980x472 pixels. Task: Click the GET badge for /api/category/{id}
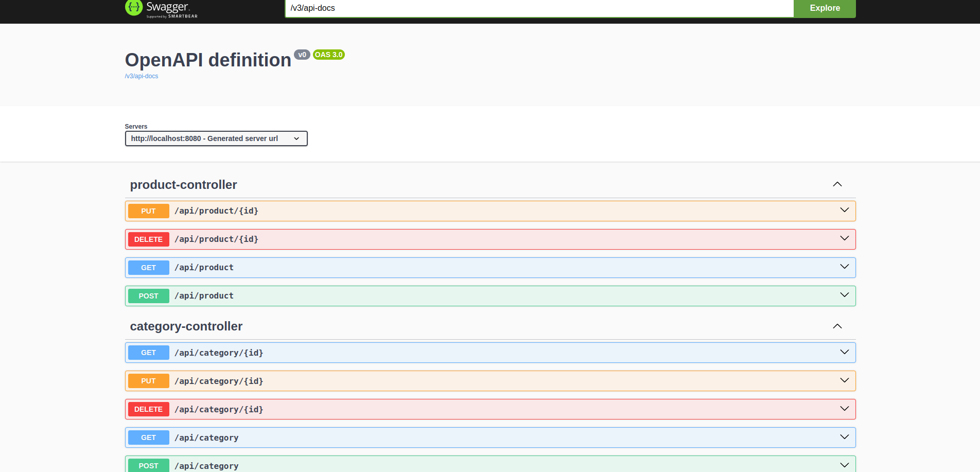[148, 353]
